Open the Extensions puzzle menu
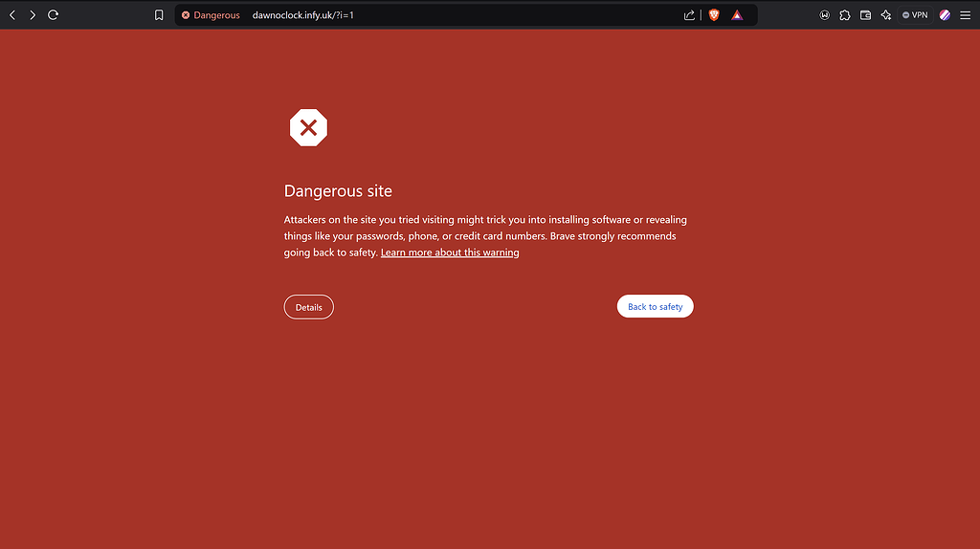 click(x=845, y=15)
